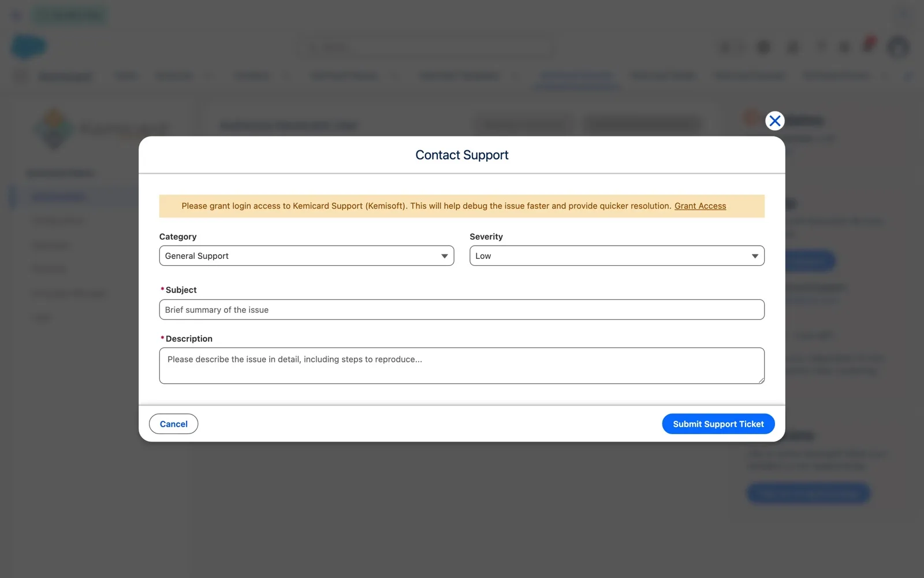This screenshot has height=578, width=924.
Task: Click the Subject input field
Action: coord(462,310)
